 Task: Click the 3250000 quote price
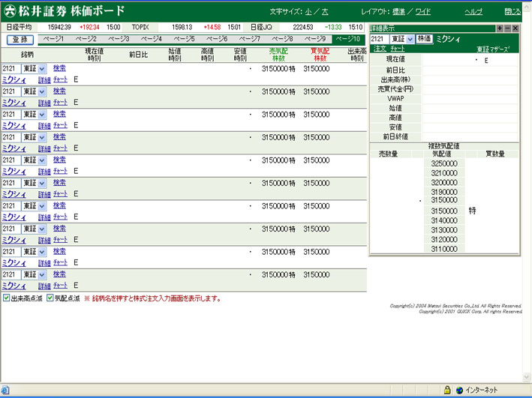point(444,163)
